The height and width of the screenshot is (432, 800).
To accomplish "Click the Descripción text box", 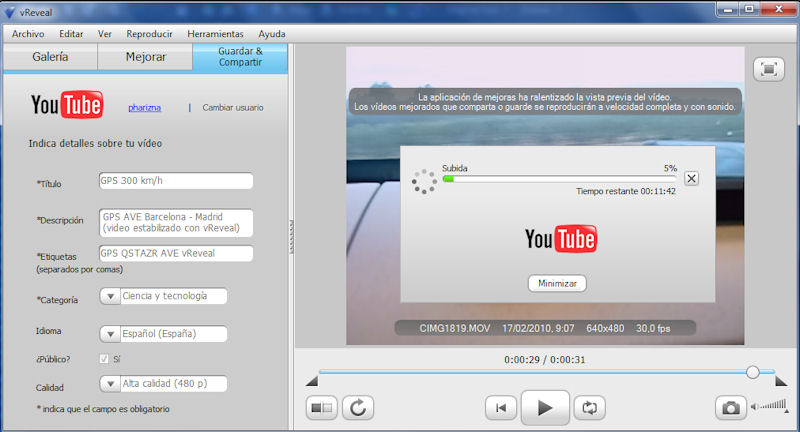I will [176, 222].
